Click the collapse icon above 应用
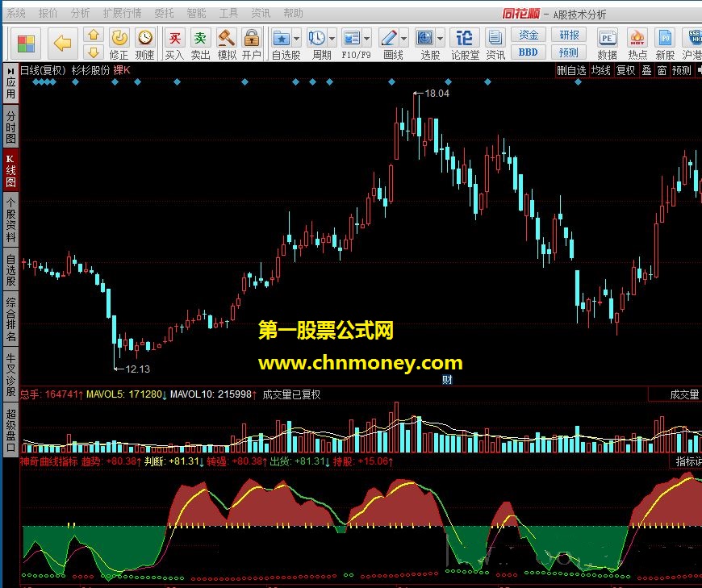 (10, 71)
